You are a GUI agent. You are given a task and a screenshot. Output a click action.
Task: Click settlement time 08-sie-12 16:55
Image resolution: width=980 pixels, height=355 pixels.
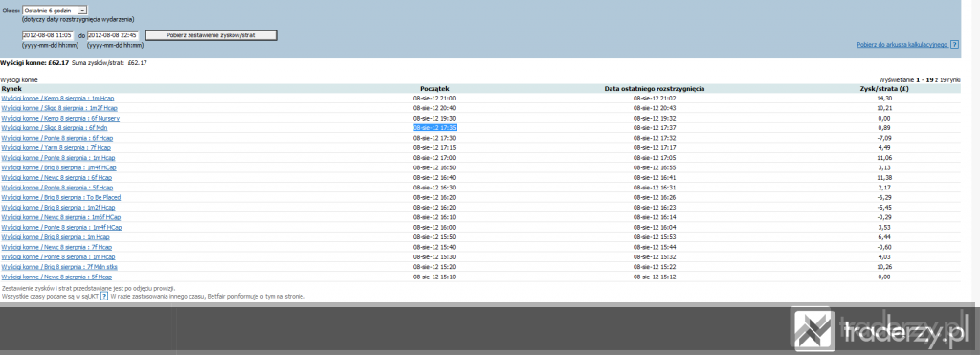655,167
